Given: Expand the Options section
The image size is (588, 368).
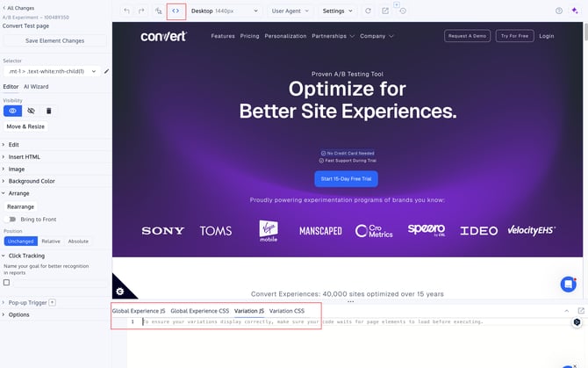Looking at the screenshot, I should tap(18, 314).
